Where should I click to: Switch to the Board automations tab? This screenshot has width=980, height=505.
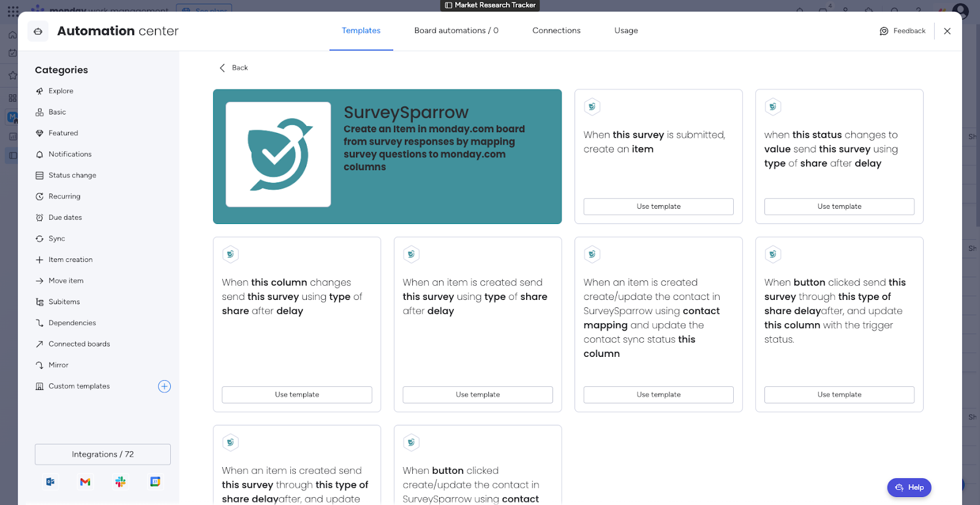point(456,31)
